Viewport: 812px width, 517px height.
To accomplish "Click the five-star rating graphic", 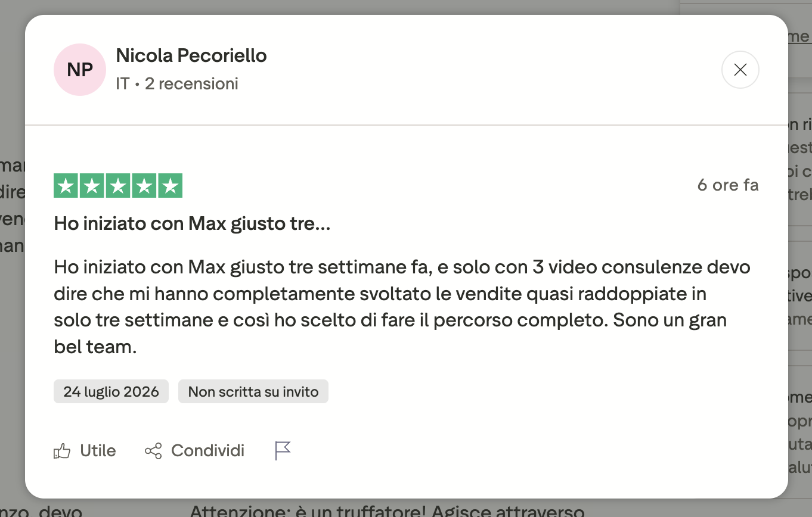I will 118,186.
